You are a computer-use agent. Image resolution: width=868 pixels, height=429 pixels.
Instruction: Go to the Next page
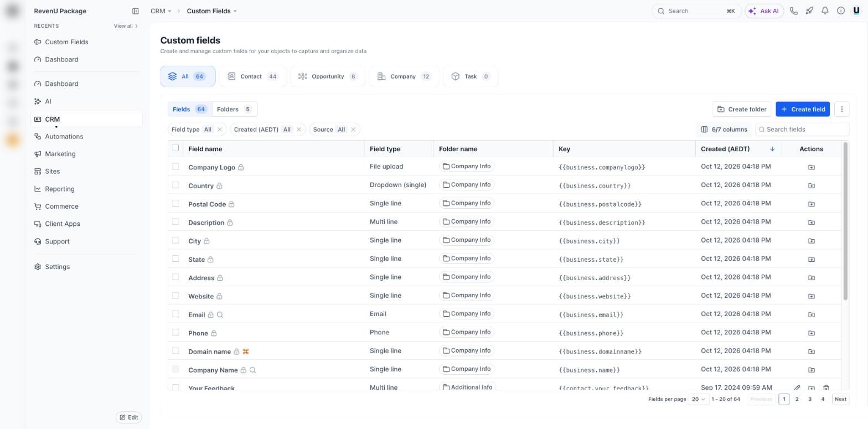(x=840, y=399)
